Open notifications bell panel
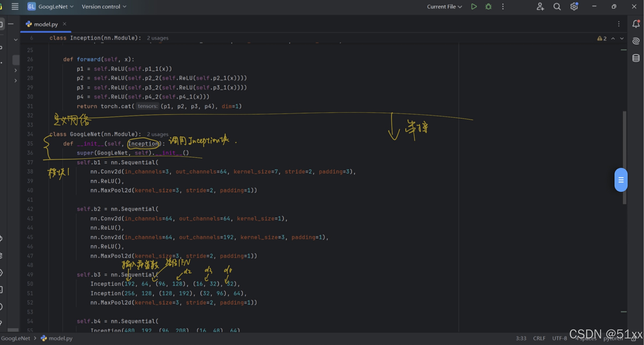Screen dimensions: 644x345 click(x=636, y=24)
